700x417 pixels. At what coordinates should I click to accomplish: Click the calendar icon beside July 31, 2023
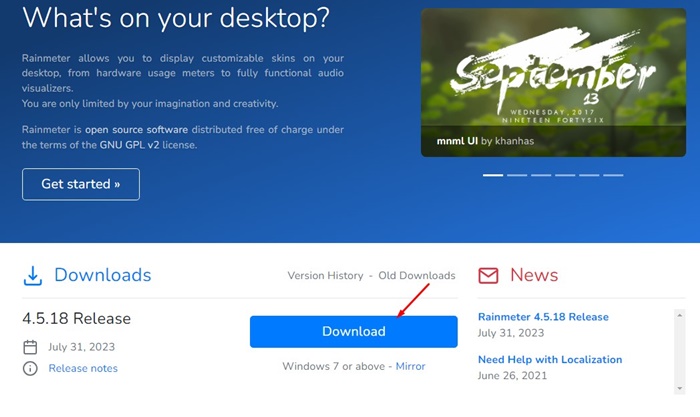(30, 347)
